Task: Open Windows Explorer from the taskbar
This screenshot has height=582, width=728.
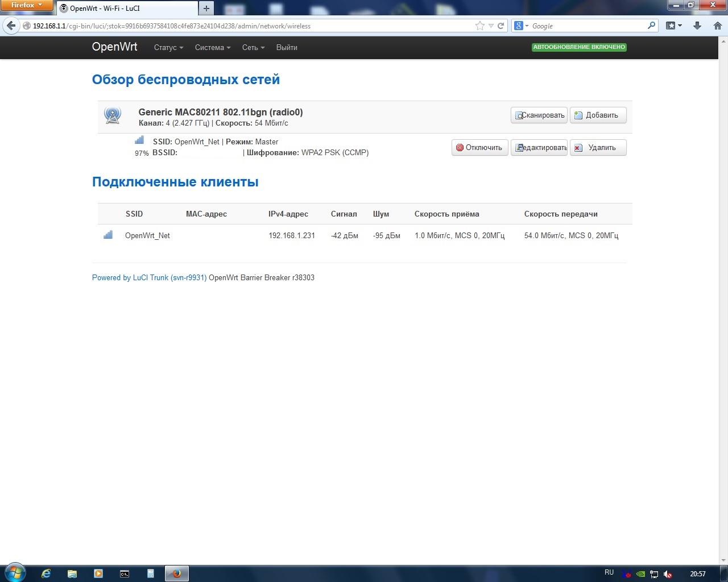Action: (x=72, y=573)
